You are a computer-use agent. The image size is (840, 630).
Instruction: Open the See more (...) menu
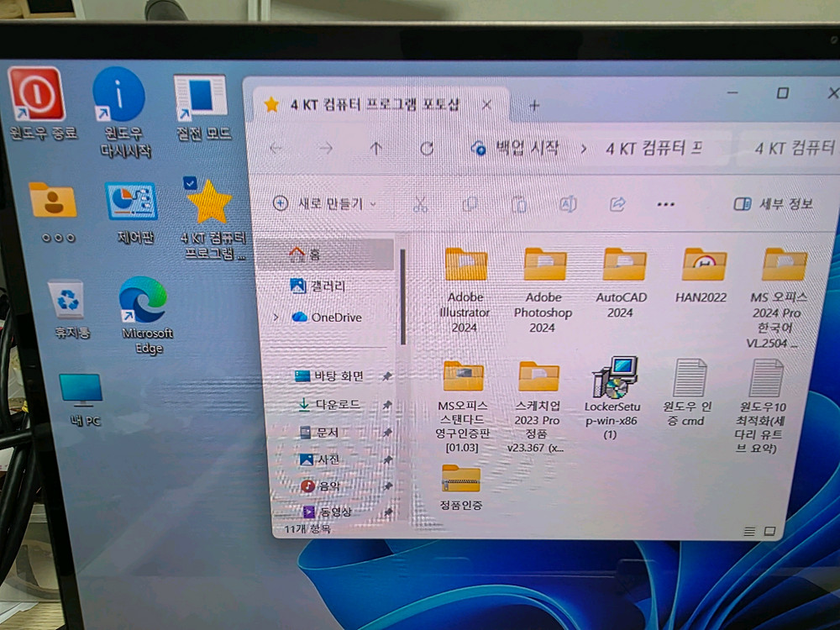coord(665,203)
